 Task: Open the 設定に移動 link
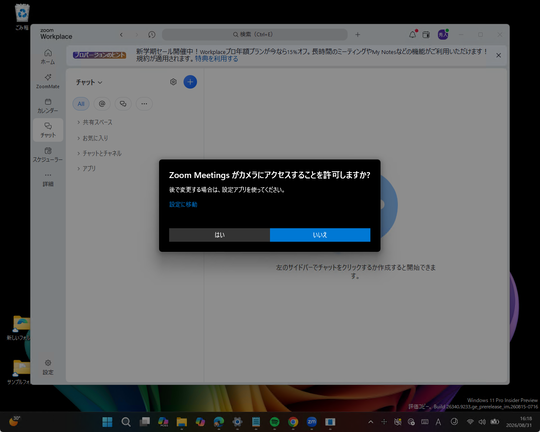click(x=183, y=204)
